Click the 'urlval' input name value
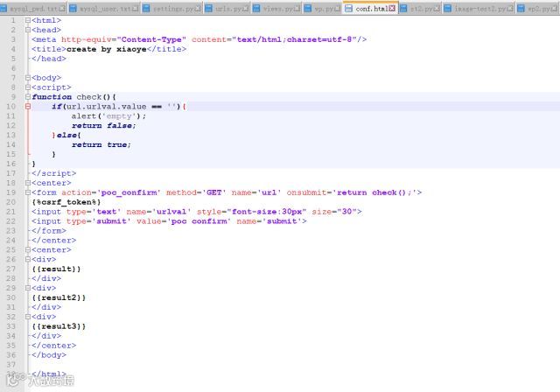 [171, 212]
